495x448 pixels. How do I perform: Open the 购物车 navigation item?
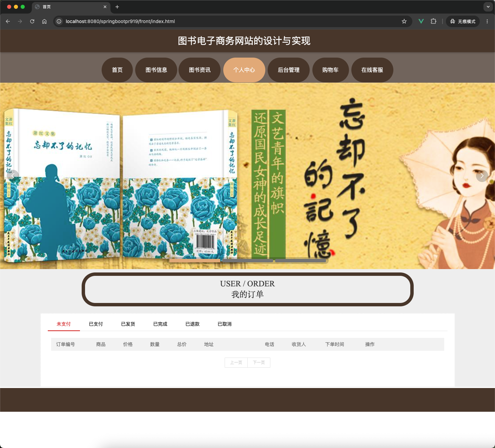330,70
